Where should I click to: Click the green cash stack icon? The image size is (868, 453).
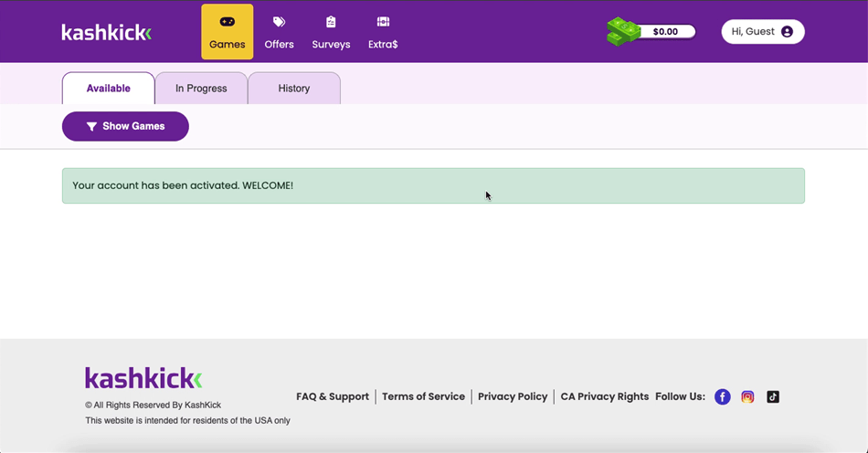click(x=623, y=32)
